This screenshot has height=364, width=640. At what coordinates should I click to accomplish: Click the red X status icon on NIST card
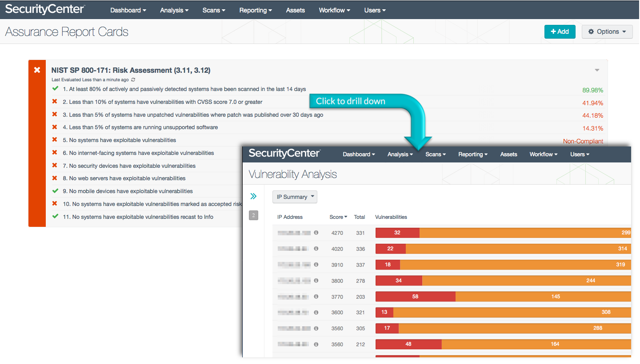37,70
